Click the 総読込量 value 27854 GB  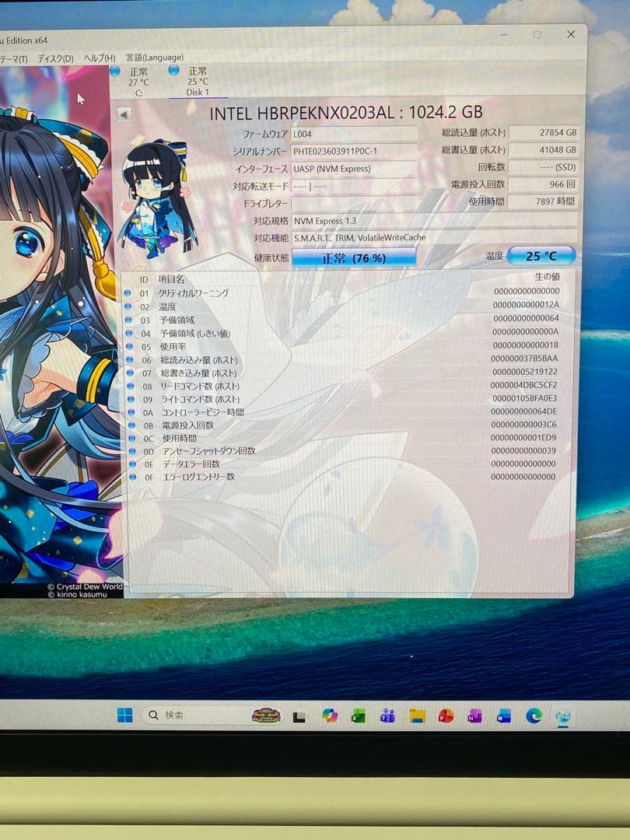tap(543, 132)
